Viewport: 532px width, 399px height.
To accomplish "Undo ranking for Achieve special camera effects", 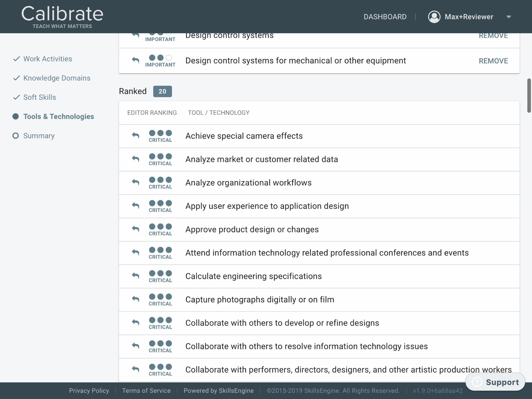I will click(x=135, y=136).
